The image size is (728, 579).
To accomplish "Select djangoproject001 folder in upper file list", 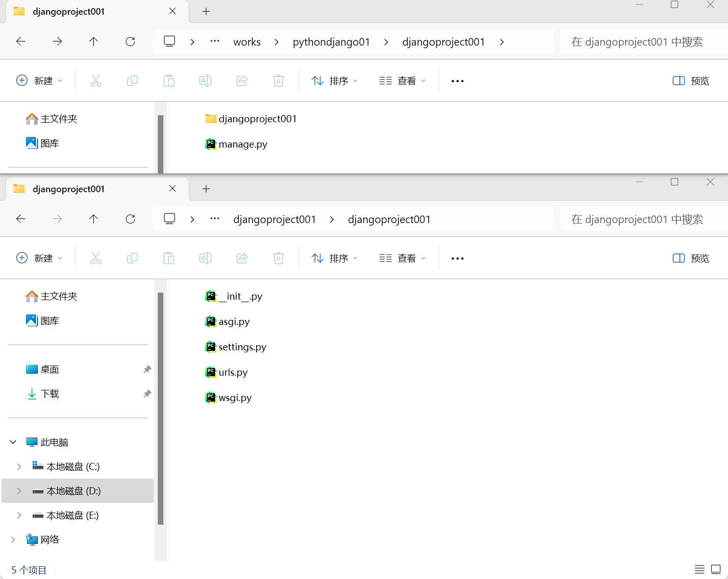I will (x=251, y=119).
